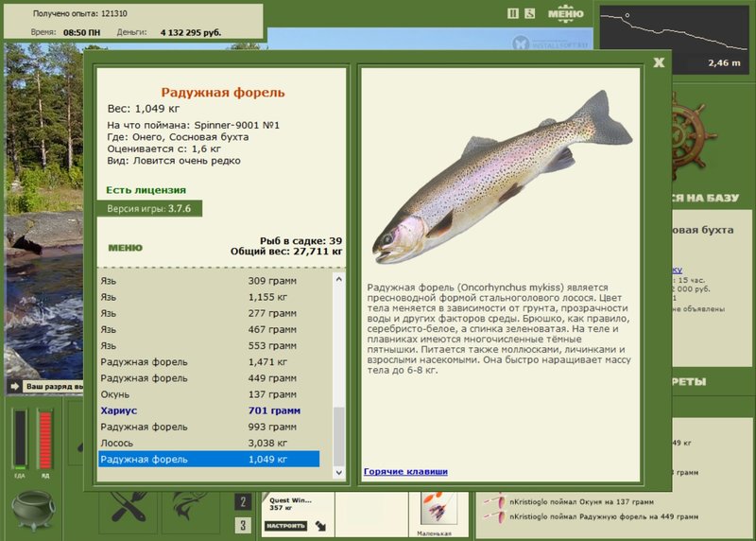756x541 pixels.
Task: Select the Язь 1,155 кг row
Action: (209, 297)
